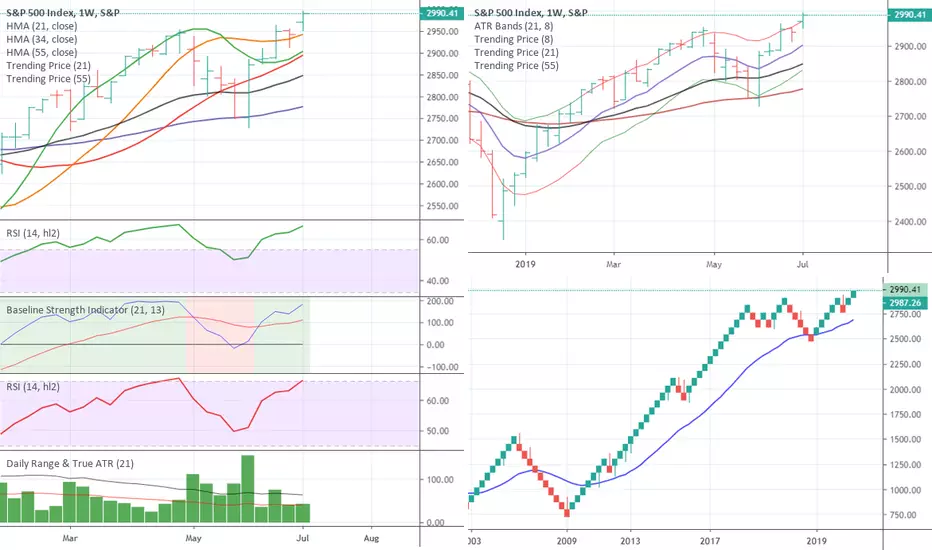Click the 2550.00 price axis label
Screen dimensions: 932x550
tap(442, 206)
